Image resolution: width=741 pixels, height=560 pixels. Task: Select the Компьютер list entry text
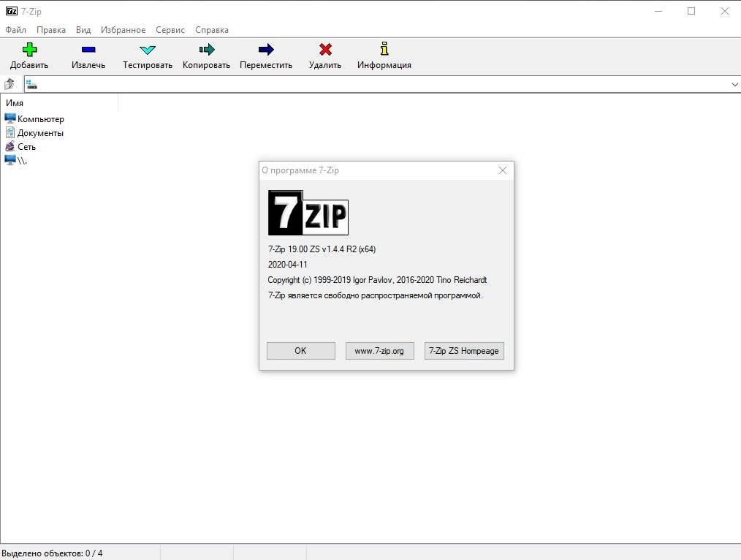(41, 119)
